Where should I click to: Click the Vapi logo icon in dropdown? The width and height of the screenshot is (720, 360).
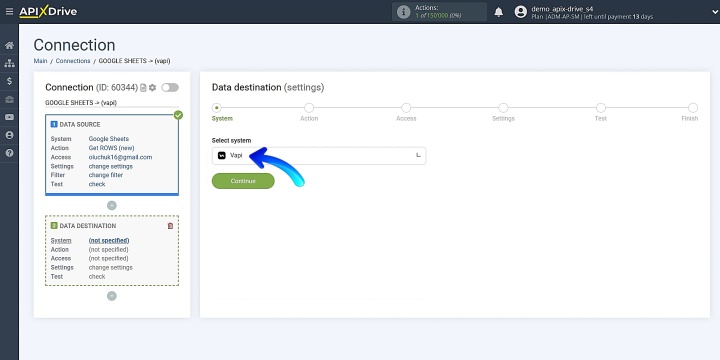pos(222,156)
